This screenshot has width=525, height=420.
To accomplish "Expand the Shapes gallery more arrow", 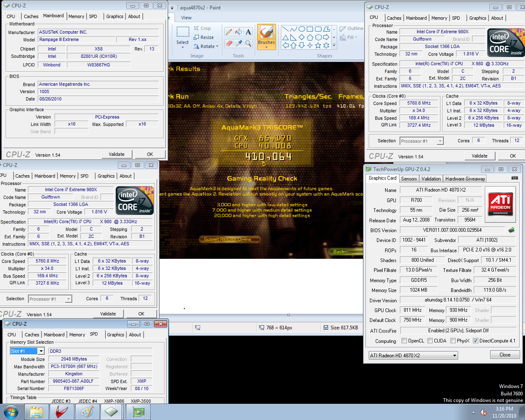I will pos(334,46).
